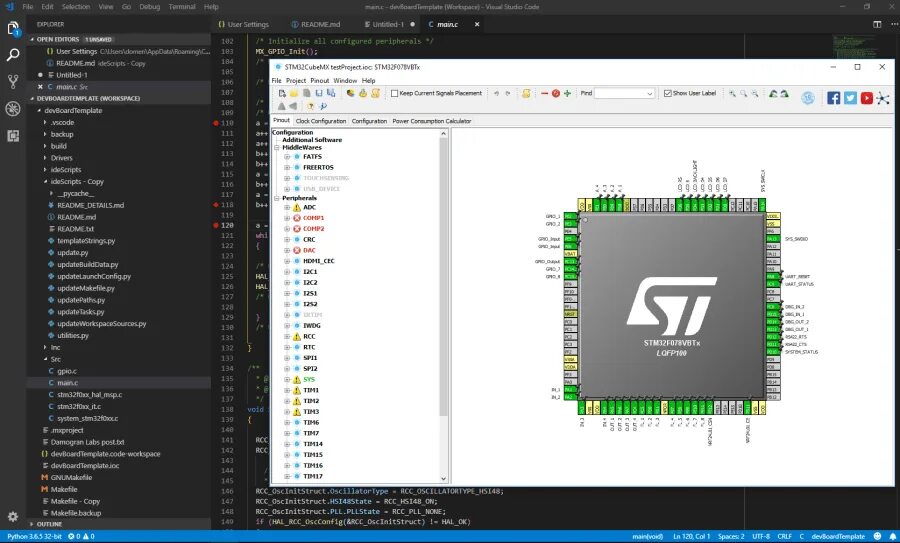Open devBoardTemplate.ioc in the Explorer
This screenshot has height=543, width=900.
85,466
